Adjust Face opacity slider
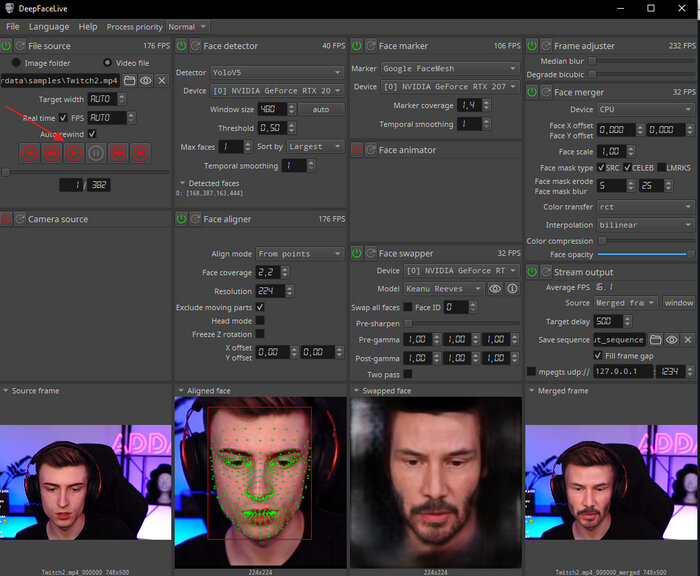This screenshot has height=576, width=700. point(646,254)
